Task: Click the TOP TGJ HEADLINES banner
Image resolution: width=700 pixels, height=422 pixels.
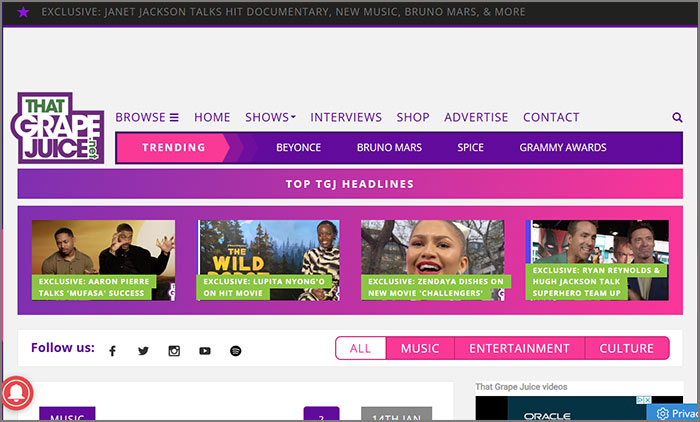Action: (x=350, y=184)
